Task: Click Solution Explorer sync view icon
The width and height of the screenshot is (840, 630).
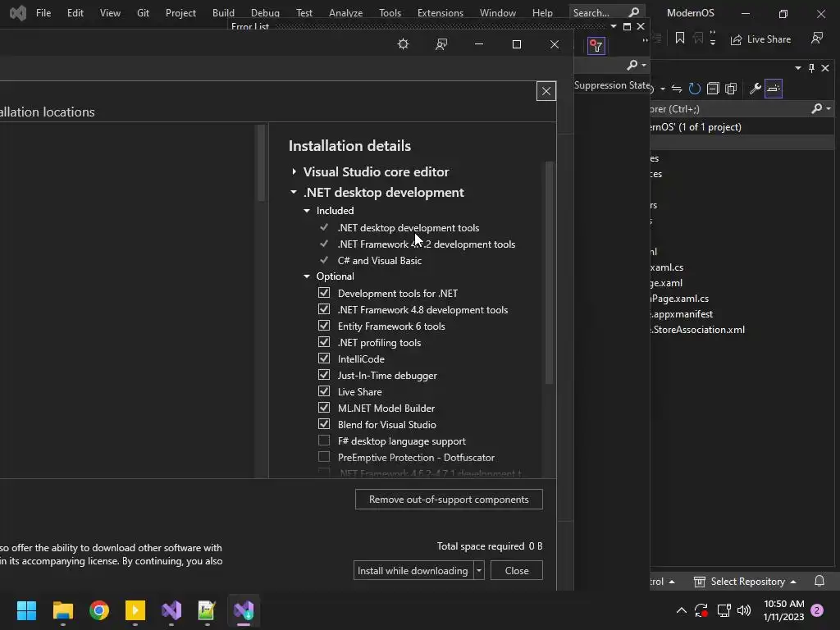Action: click(677, 89)
